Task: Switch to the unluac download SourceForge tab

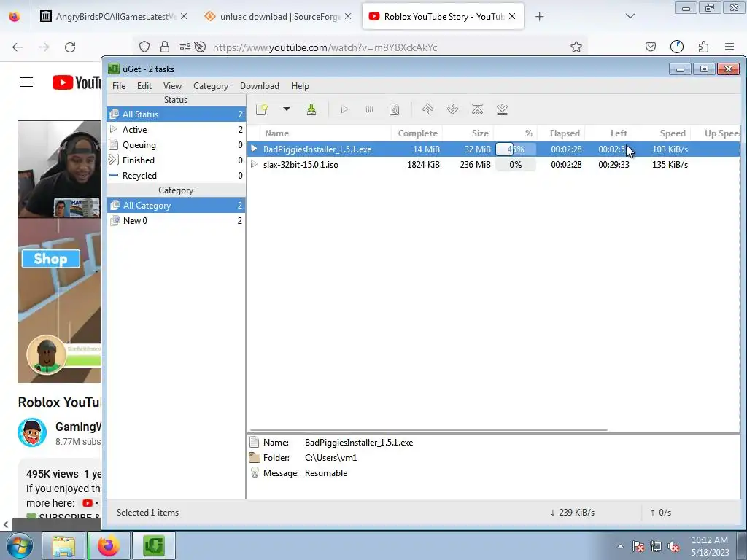Action: click(x=279, y=16)
